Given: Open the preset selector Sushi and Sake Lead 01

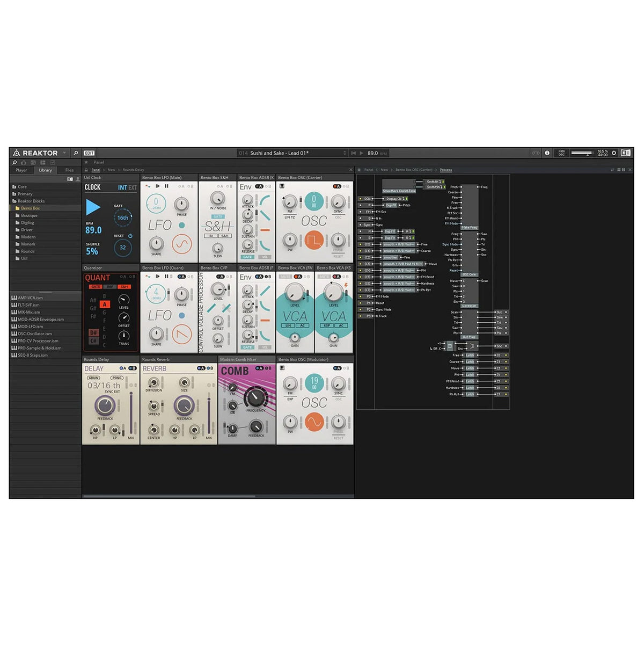Looking at the screenshot, I should click(292, 153).
